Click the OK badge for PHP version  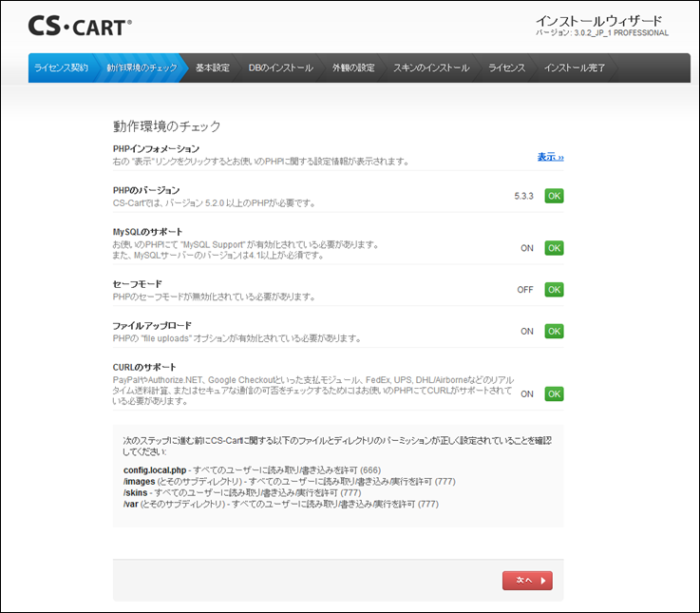tap(554, 196)
